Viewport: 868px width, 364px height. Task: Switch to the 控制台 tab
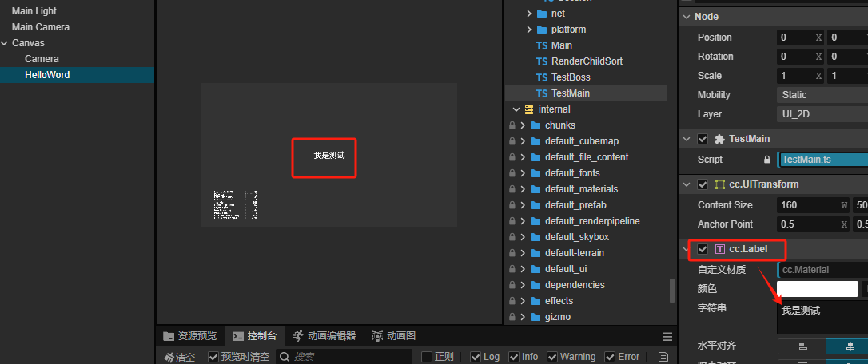tap(255, 336)
